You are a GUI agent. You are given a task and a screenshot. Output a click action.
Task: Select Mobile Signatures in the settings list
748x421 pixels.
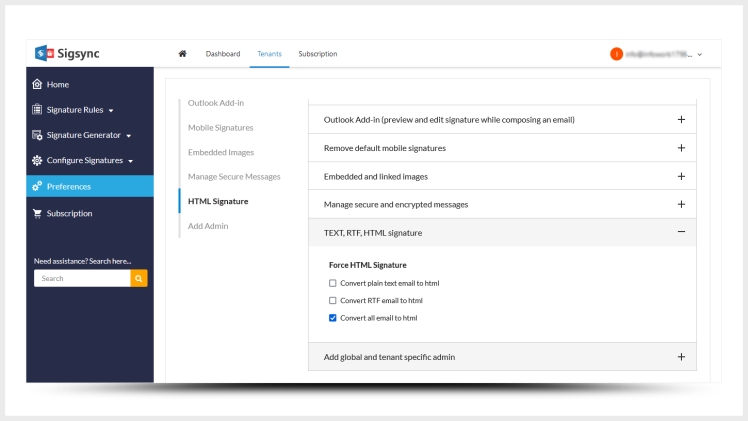[x=220, y=128]
